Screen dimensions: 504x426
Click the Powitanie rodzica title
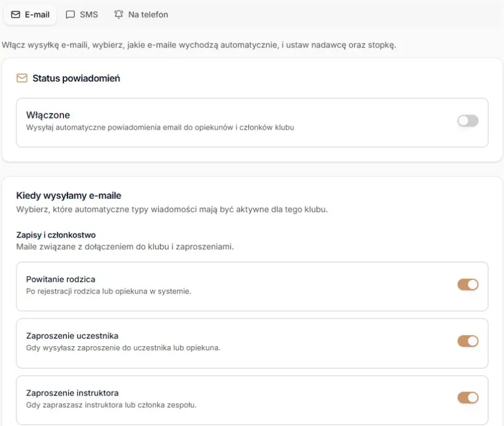61,279
